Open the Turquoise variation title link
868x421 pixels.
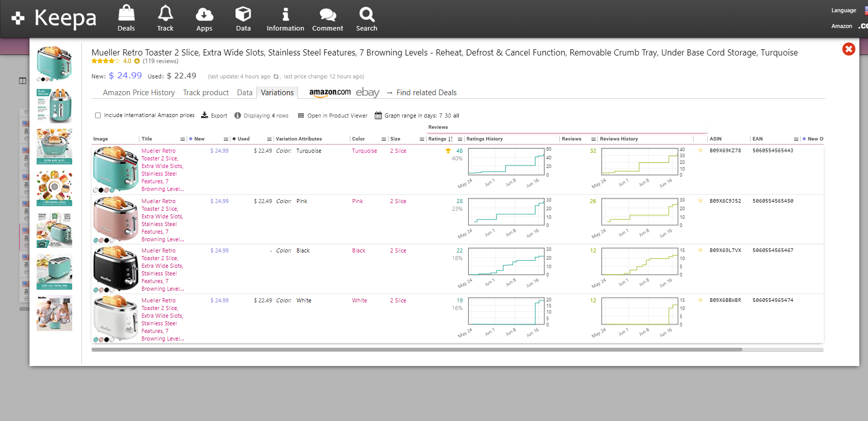(x=163, y=170)
